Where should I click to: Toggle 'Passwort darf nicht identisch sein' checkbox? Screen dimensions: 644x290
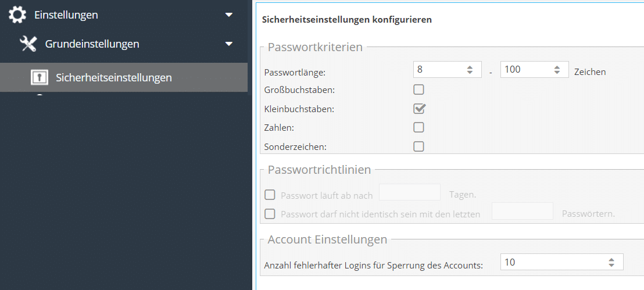(x=270, y=214)
